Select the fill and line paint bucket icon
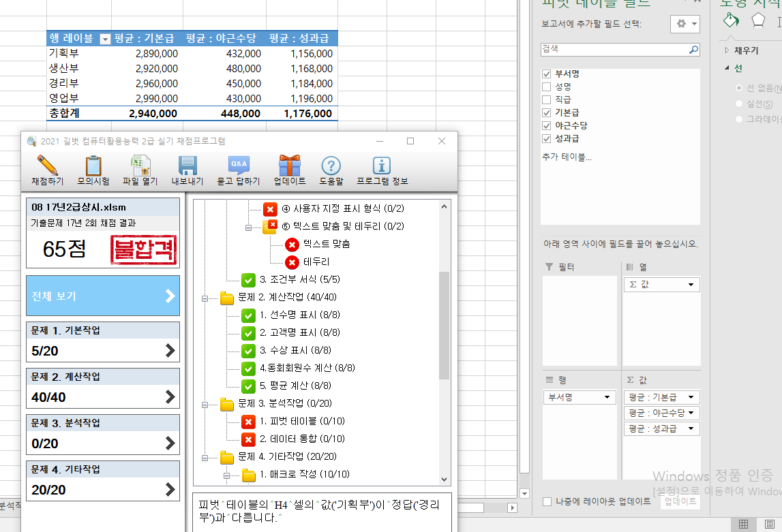Viewport: 782px width, 532px height. pos(730,20)
